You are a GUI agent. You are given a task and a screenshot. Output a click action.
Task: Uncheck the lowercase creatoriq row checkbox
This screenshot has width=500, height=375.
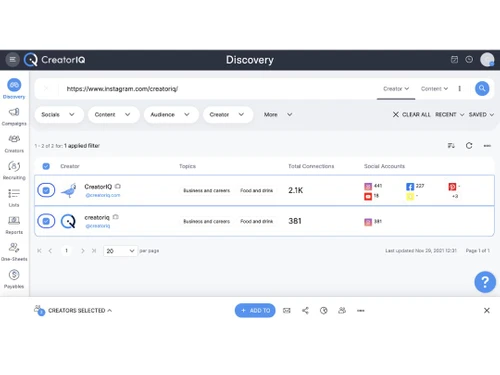tap(46, 221)
